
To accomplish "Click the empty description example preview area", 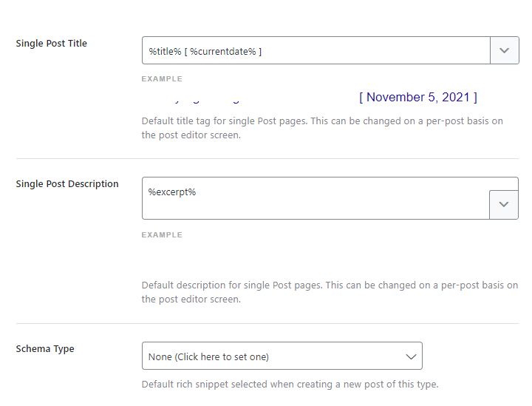I will pos(330,259).
